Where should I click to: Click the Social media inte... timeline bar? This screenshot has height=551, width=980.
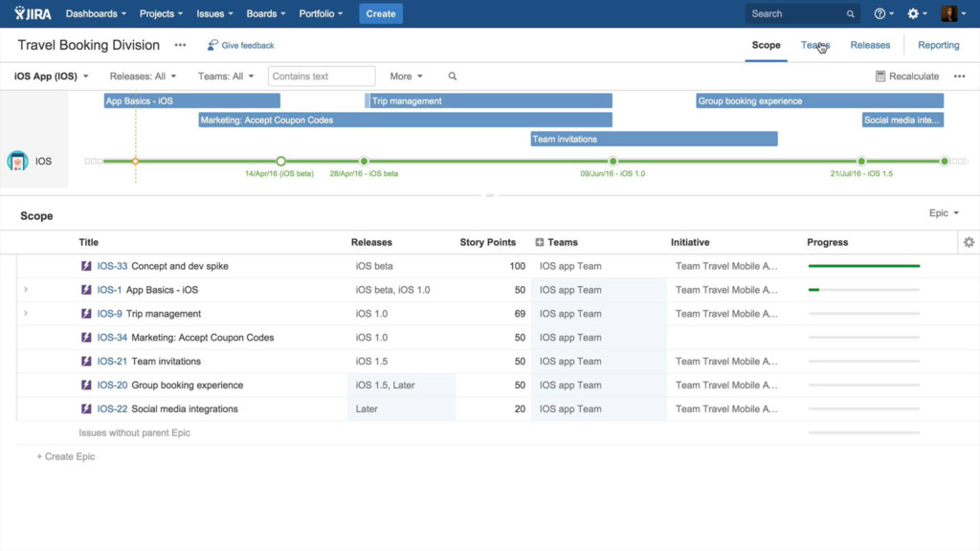coord(902,120)
